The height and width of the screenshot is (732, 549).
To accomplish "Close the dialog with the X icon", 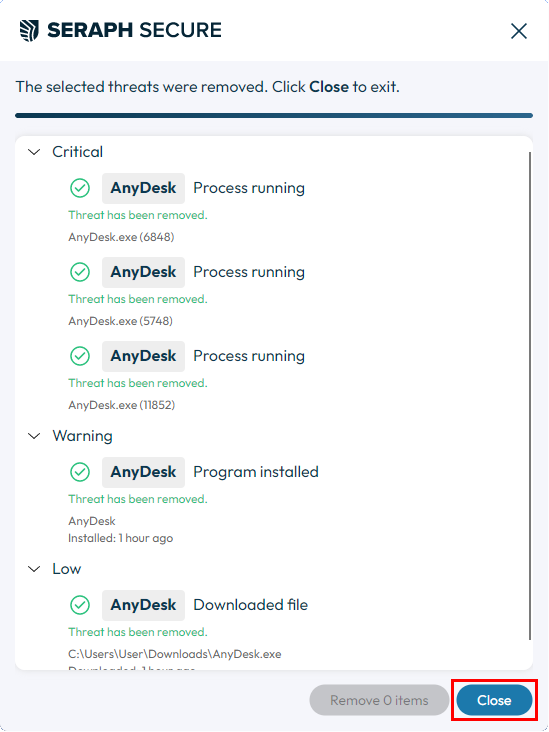I will [x=519, y=31].
